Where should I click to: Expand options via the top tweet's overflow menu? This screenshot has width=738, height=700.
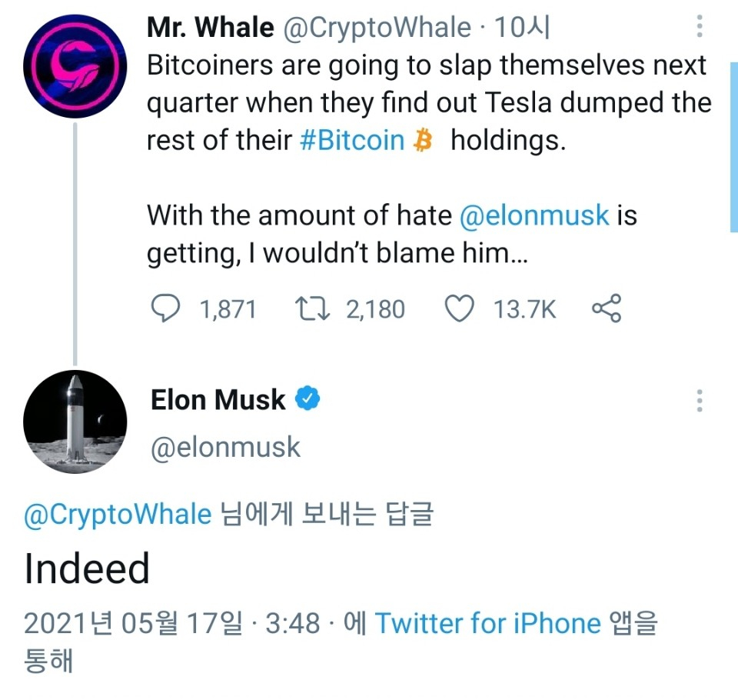pos(699,27)
